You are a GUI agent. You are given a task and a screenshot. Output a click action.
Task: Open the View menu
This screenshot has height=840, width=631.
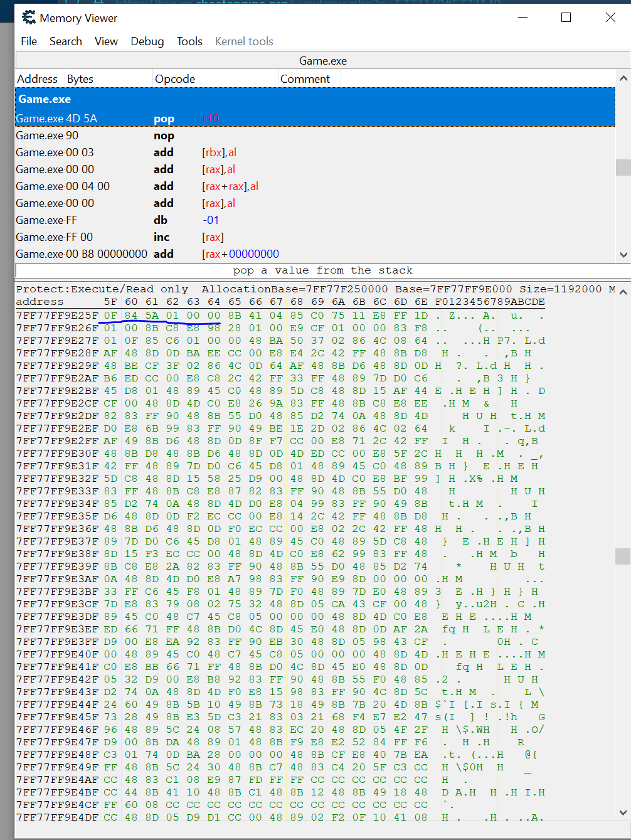pyautogui.click(x=106, y=41)
